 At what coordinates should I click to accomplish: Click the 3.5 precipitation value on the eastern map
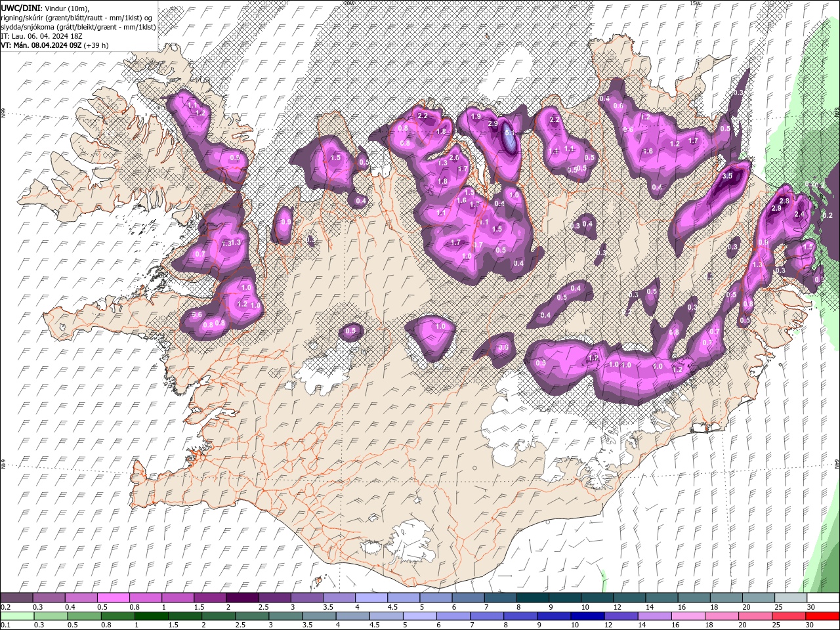726,177
